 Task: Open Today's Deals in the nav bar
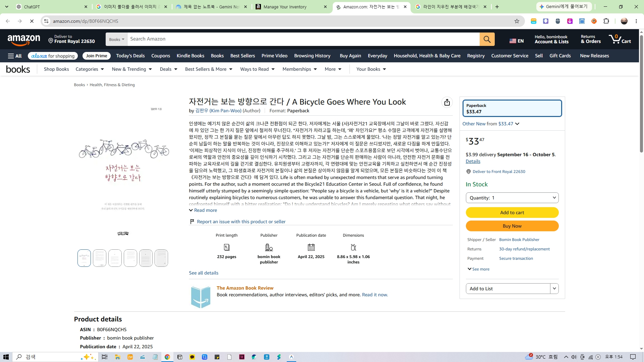tap(130, 56)
